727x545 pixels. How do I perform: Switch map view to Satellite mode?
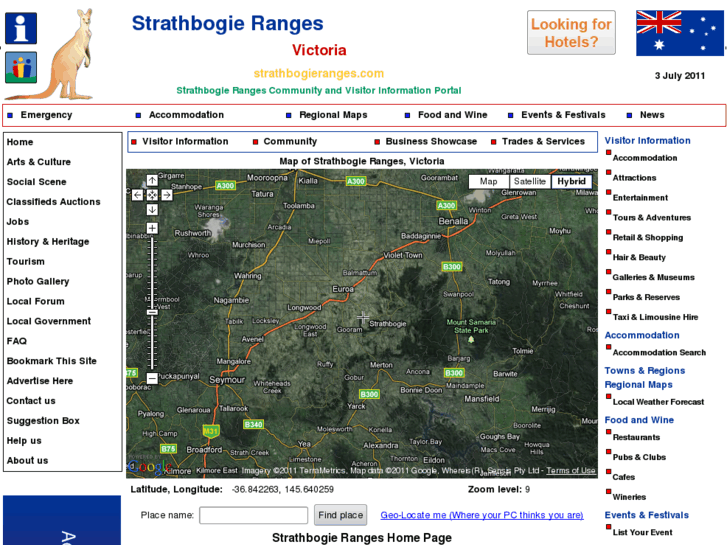pyautogui.click(x=530, y=181)
